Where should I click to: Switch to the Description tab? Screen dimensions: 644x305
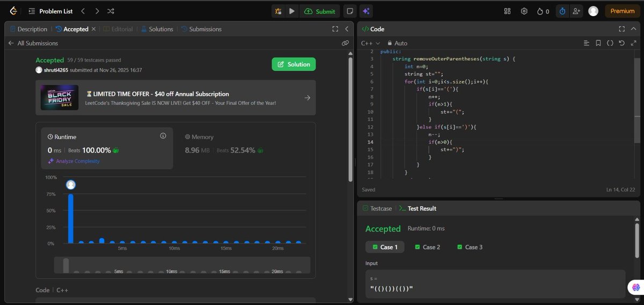(x=28, y=29)
